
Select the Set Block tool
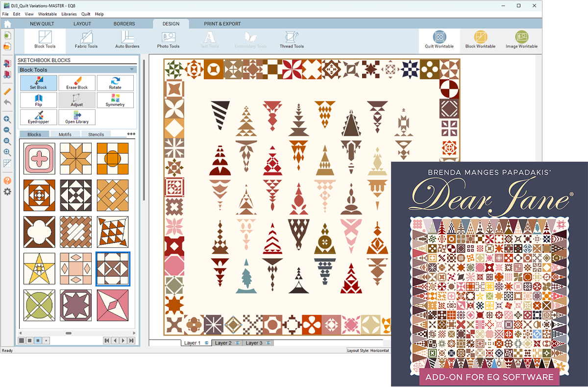[38, 83]
